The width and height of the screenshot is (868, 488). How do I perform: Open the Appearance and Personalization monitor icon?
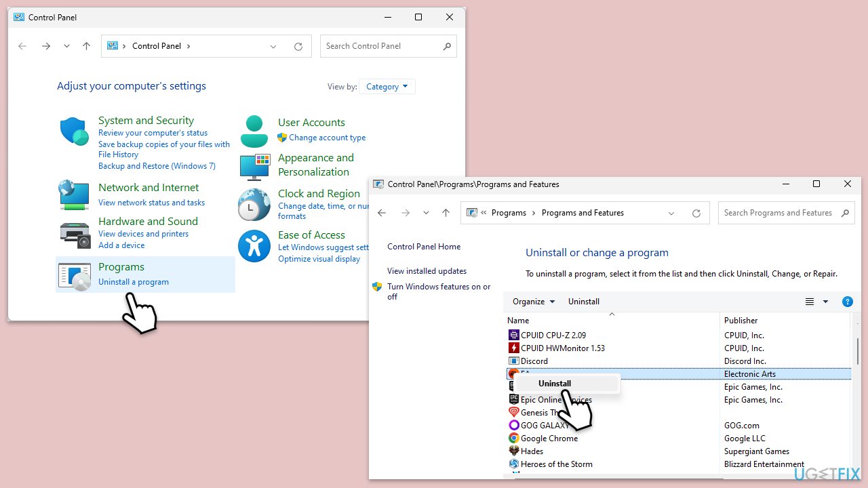(x=254, y=167)
